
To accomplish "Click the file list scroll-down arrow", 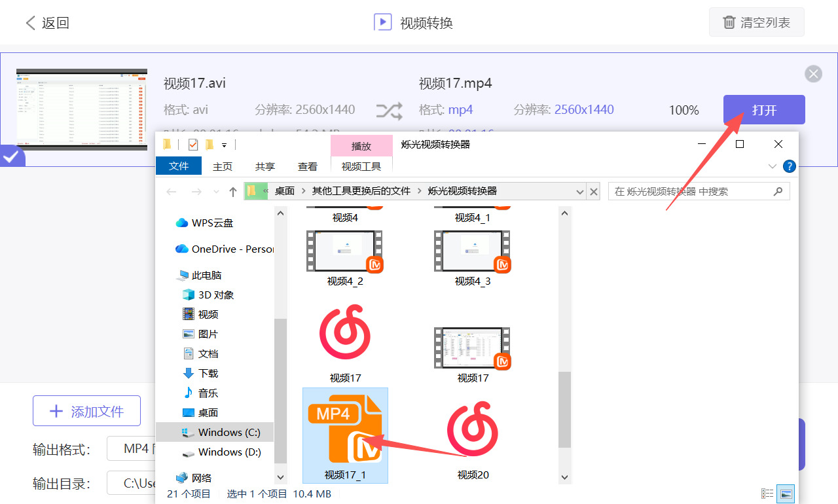I will [x=564, y=477].
